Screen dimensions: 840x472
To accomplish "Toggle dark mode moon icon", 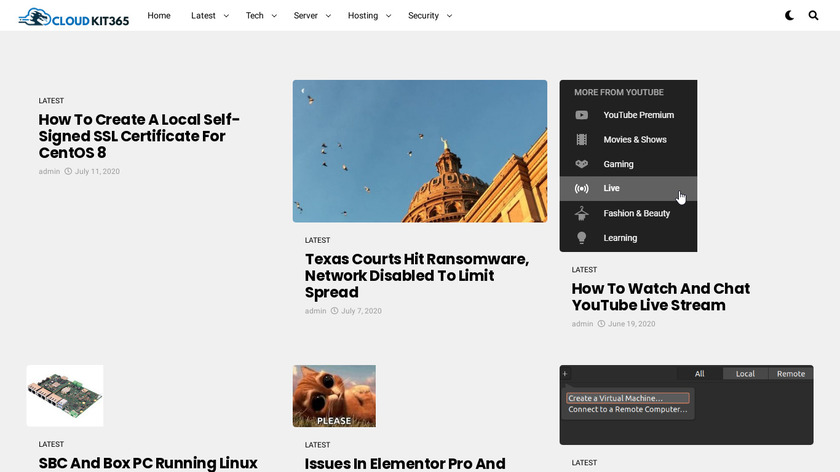I will [x=790, y=16].
